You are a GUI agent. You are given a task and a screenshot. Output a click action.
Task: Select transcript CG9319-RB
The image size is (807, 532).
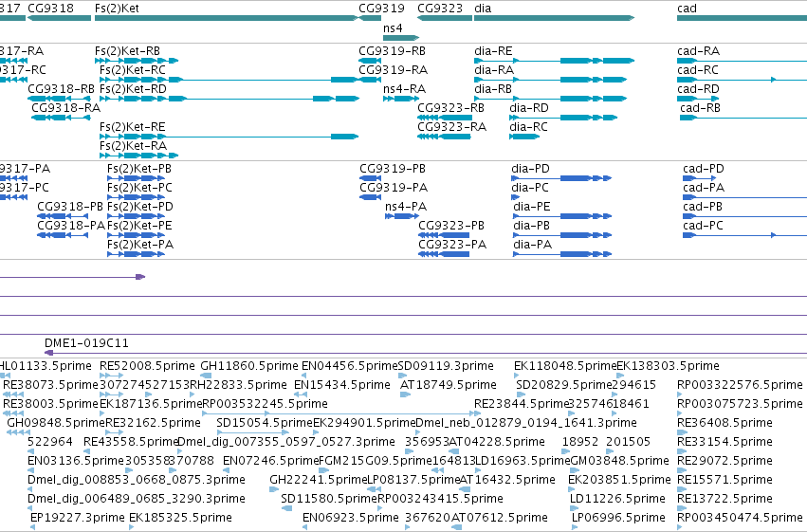pos(393,51)
